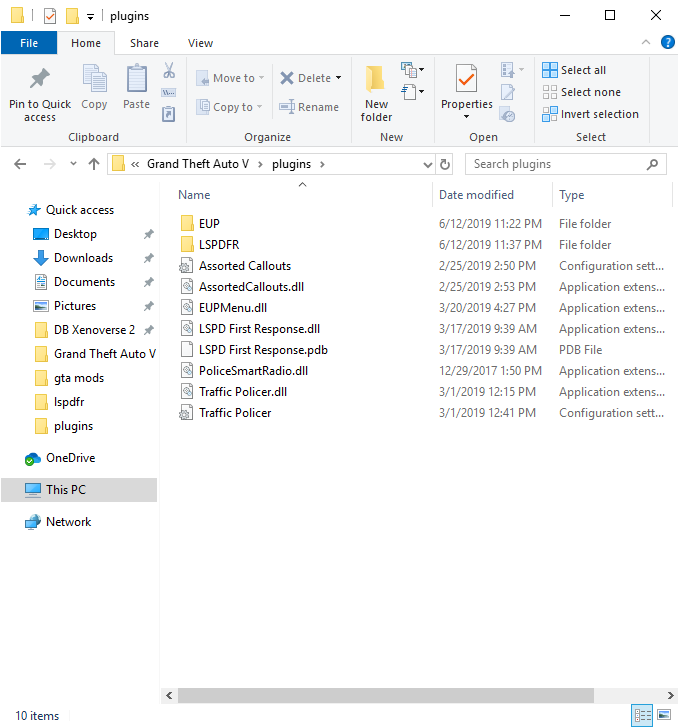Click the blue Help question mark icon
The height and width of the screenshot is (727, 678).
pyautogui.click(x=668, y=43)
